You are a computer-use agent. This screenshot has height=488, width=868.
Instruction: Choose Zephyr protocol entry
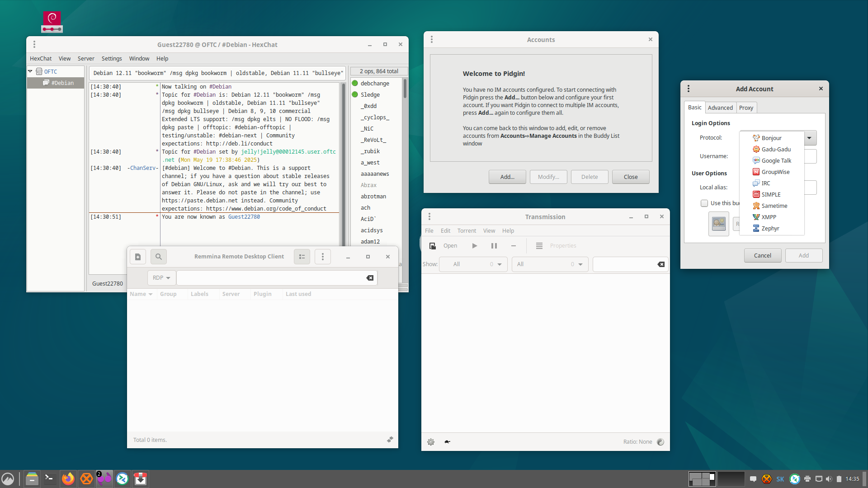coord(772,229)
